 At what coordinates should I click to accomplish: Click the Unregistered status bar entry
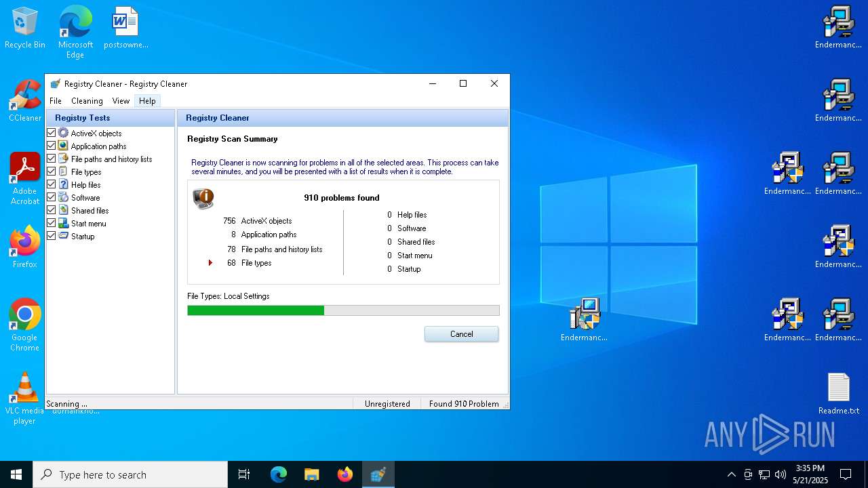coord(387,403)
